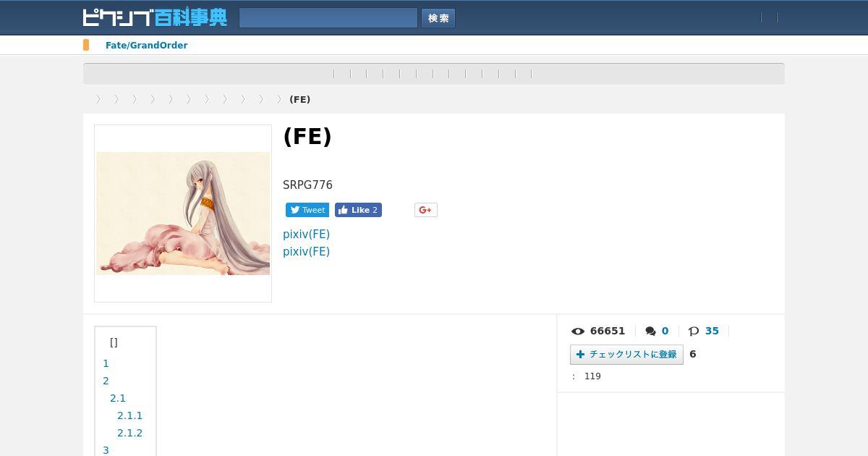
Task: Click the orange marker beside Fate/GrandOrder
Action: pos(86,45)
